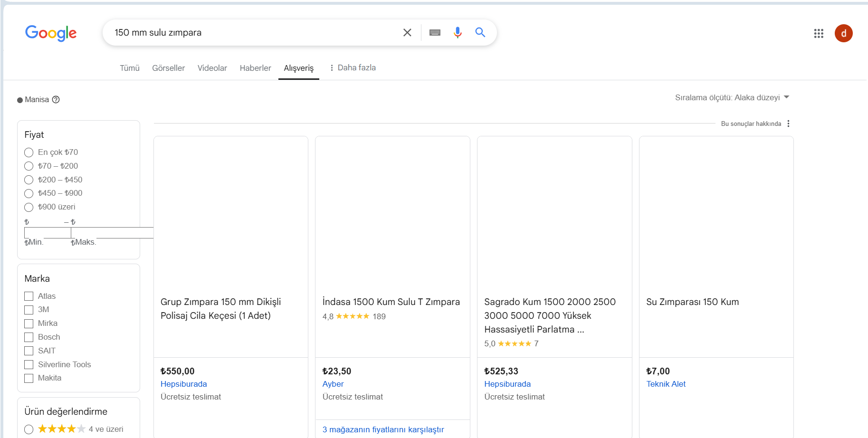Open the "Sıralama ölçütü" sort dropdown
The width and height of the screenshot is (868, 438).
[x=732, y=97]
